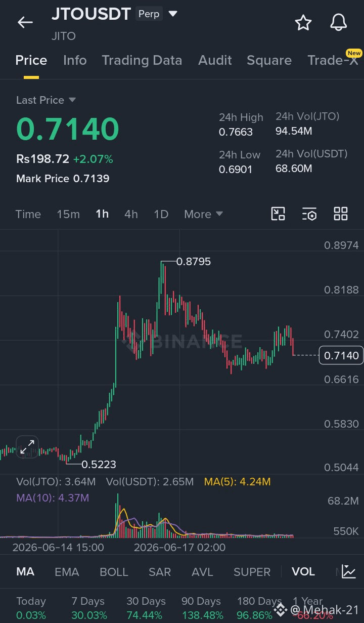Click the 30 Days 74.44% performance
The height and width of the screenshot is (623, 364).
pyautogui.click(x=146, y=608)
